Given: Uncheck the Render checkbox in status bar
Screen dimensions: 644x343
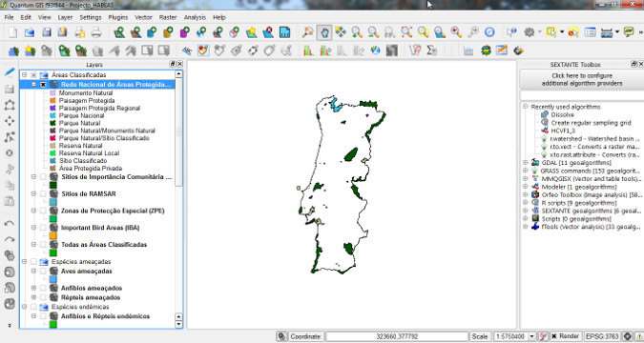Looking at the screenshot, I should click(x=554, y=336).
